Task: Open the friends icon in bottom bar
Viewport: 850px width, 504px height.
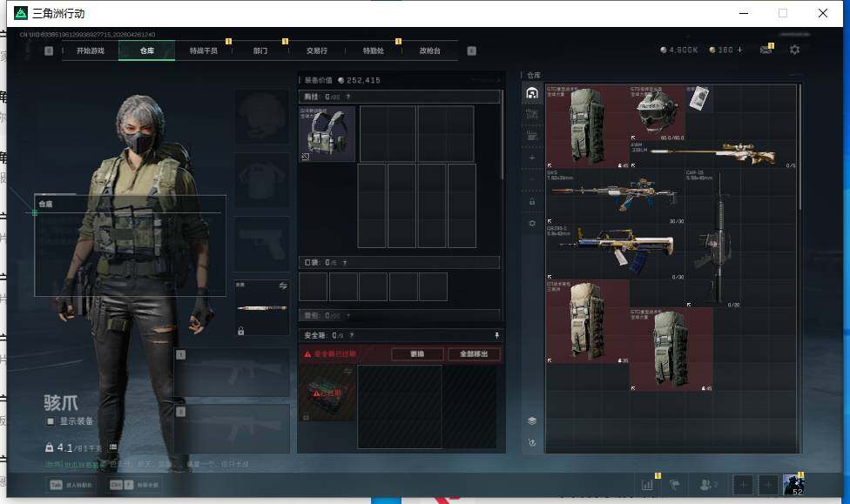Action: (707, 485)
